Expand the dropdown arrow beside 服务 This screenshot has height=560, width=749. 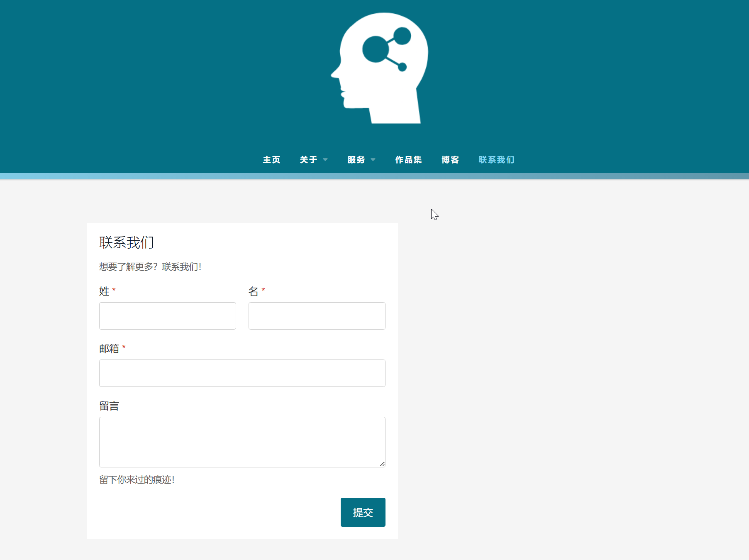coord(373,160)
